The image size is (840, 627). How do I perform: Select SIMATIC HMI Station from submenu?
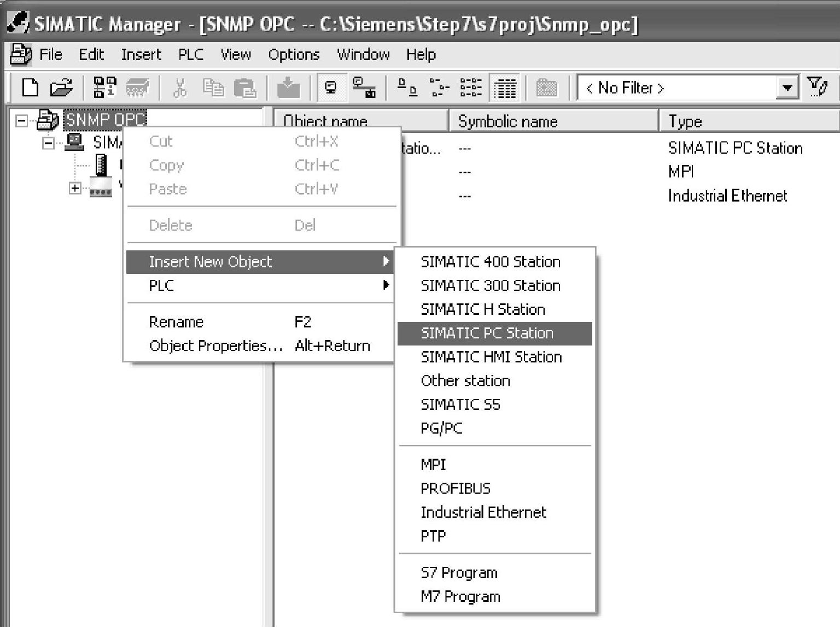click(x=495, y=357)
